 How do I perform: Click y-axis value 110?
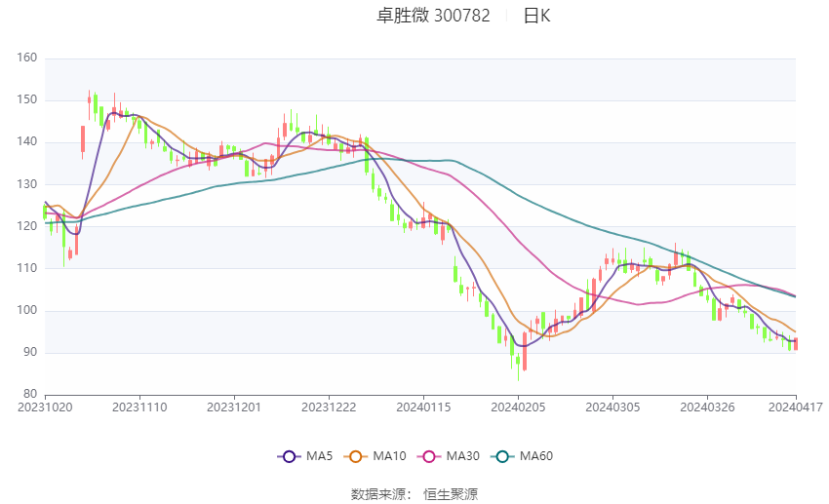tap(27, 268)
